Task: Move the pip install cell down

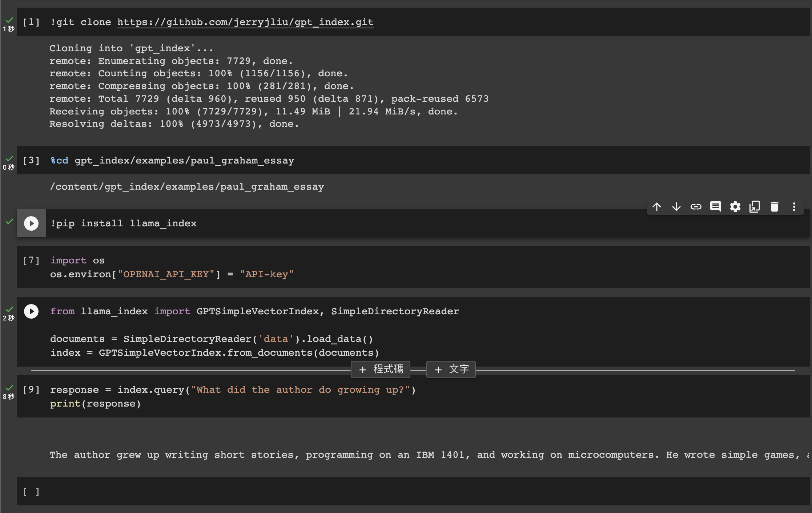Action: click(x=676, y=206)
